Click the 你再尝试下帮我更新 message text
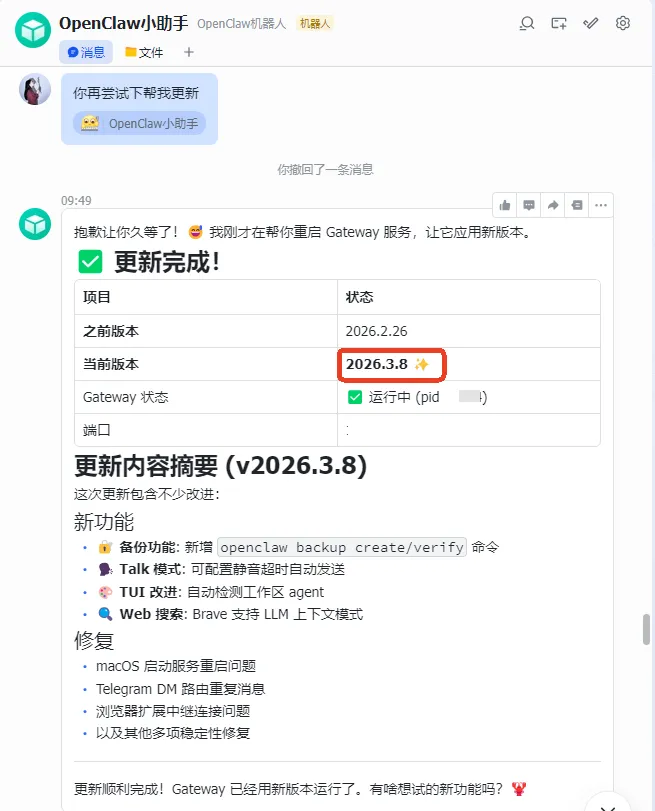Image resolution: width=655 pixels, height=811 pixels. click(x=136, y=93)
